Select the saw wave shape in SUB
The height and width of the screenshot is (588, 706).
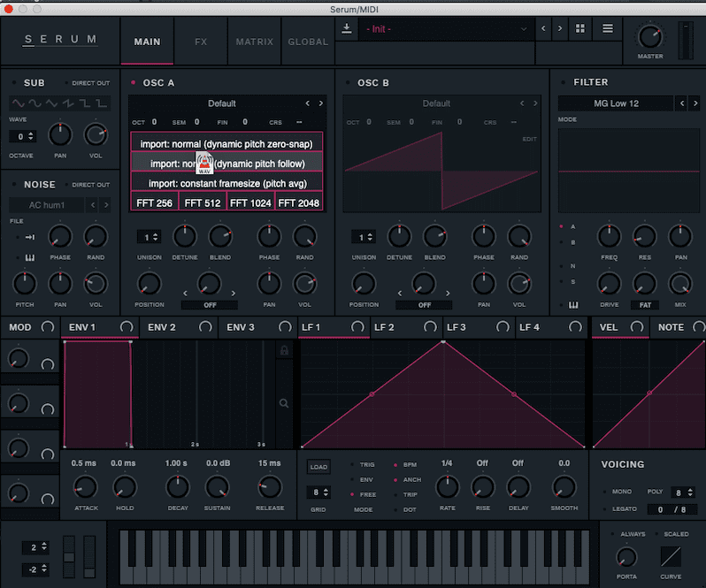tap(68, 103)
